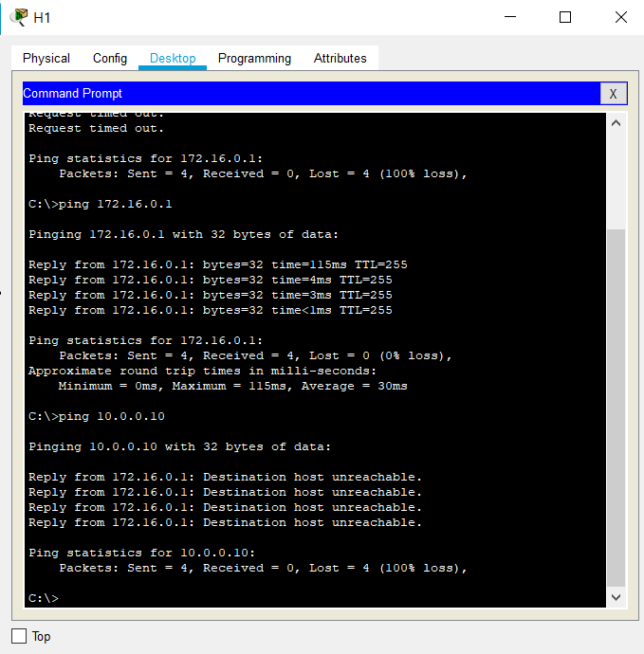The height and width of the screenshot is (654, 644).
Task: Select the Desktop tab
Action: [173, 59]
